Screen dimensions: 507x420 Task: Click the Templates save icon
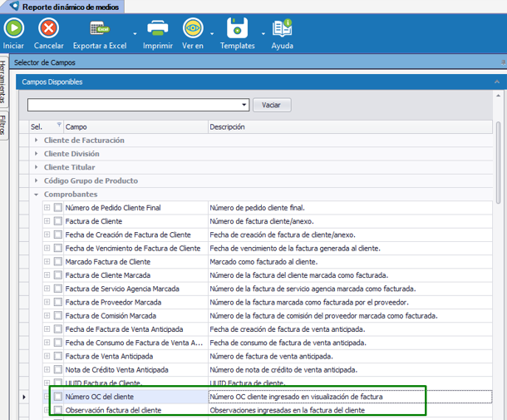click(237, 29)
